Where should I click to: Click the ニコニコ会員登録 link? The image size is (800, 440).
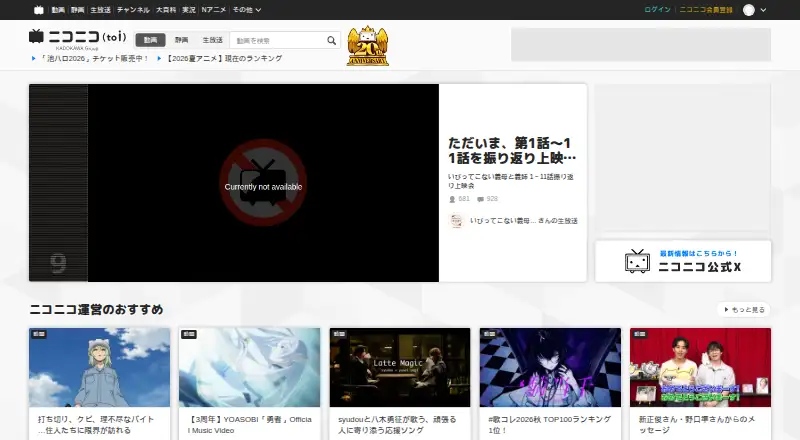pos(706,10)
